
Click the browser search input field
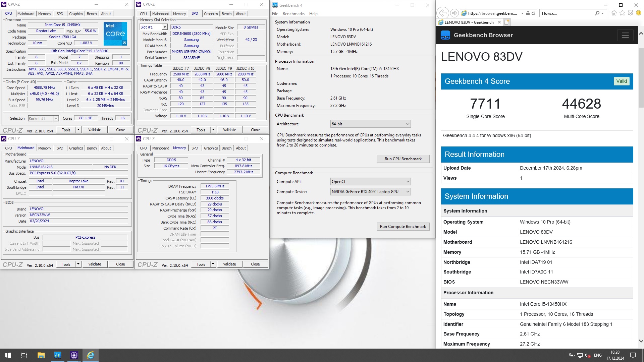tap(567, 13)
